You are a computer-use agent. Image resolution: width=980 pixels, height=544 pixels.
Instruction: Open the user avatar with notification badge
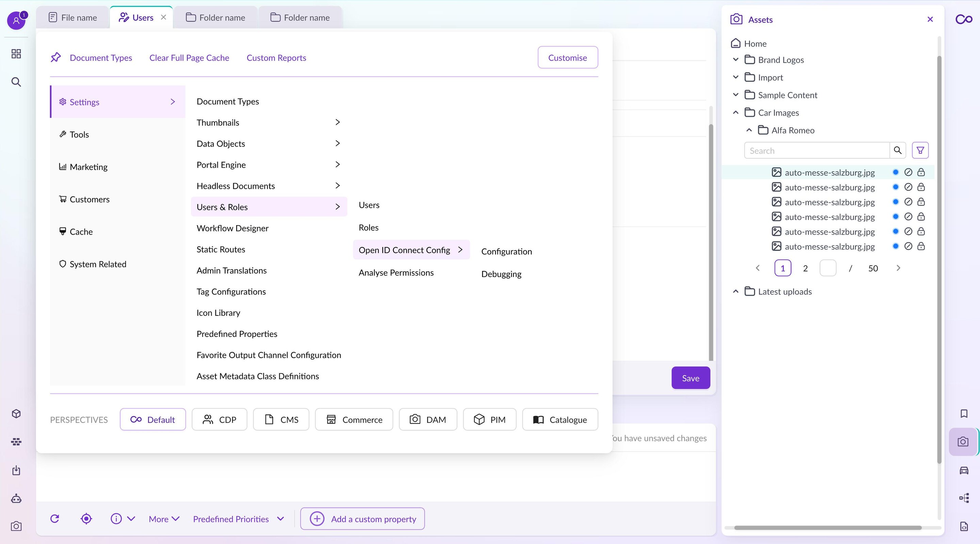(x=16, y=20)
